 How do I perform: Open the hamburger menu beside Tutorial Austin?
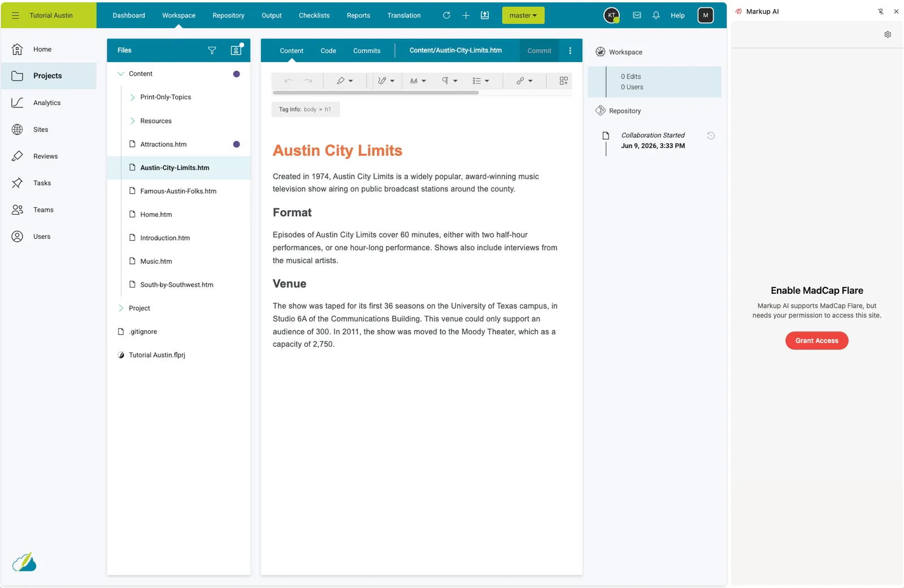tap(15, 15)
